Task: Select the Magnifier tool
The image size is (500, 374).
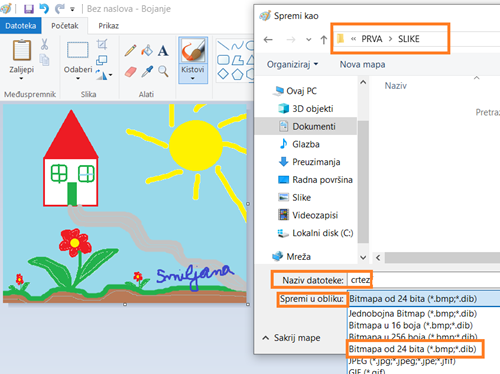Action: [163, 71]
